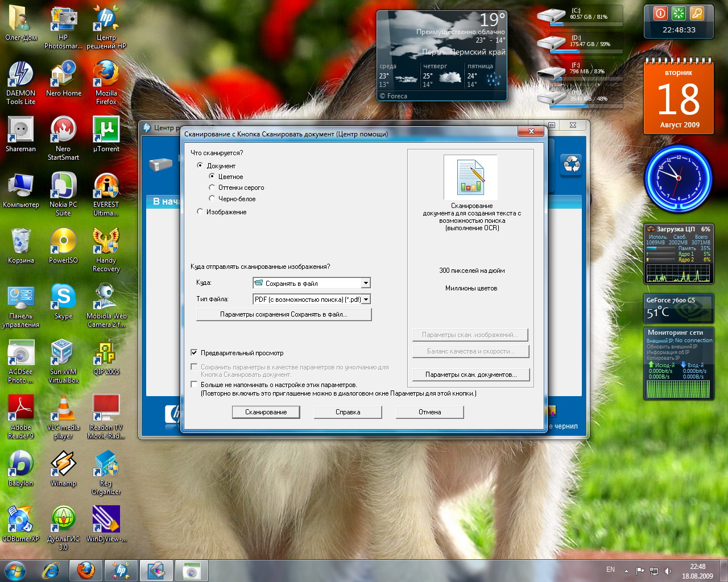The height and width of the screenshot is (582, 728).
Task: Open HP Photosmart desktop shortcut
Action: click(63, 28)
